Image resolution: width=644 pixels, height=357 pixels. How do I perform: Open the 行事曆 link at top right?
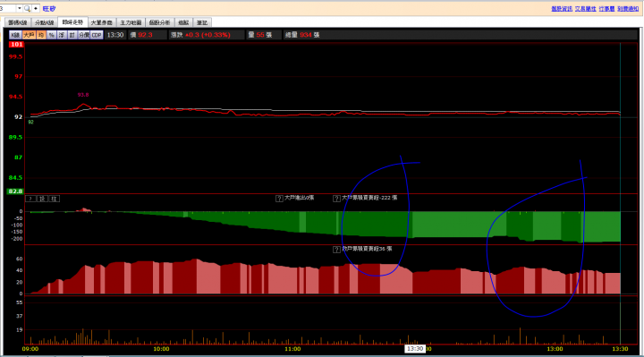pyautogui.click(x=606, y=9)
